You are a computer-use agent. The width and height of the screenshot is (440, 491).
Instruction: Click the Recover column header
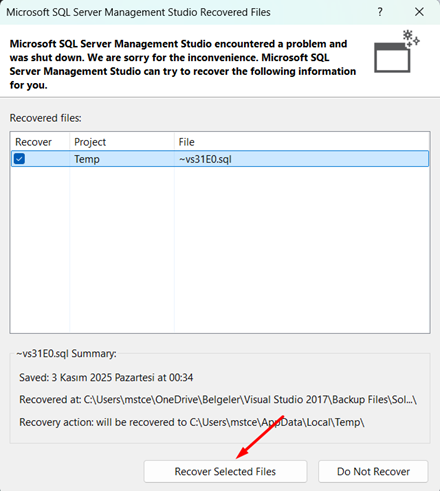33,142
